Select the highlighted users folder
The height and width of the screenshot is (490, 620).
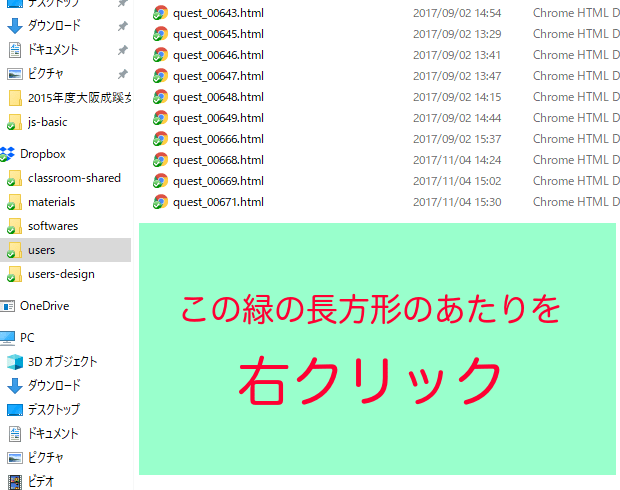(x=65, y=250)
